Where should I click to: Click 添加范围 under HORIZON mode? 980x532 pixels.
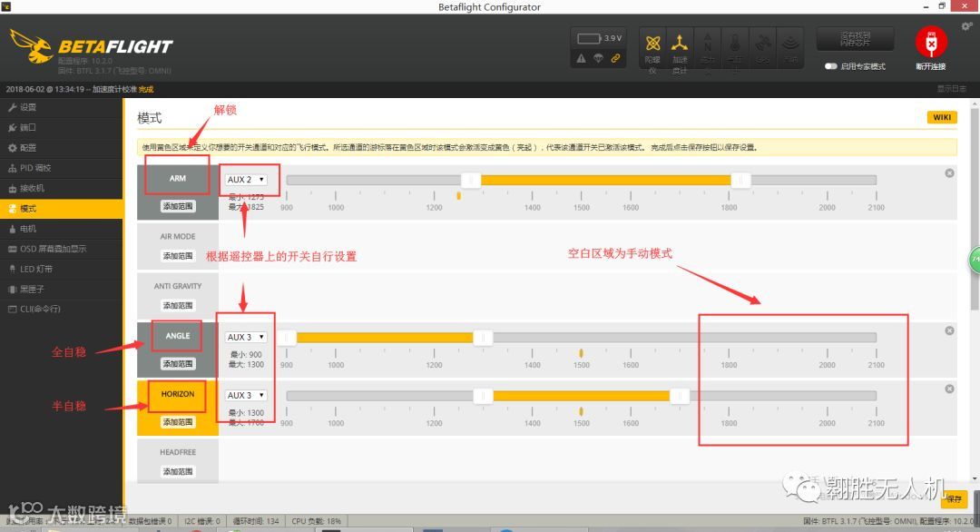coord(178,422)
